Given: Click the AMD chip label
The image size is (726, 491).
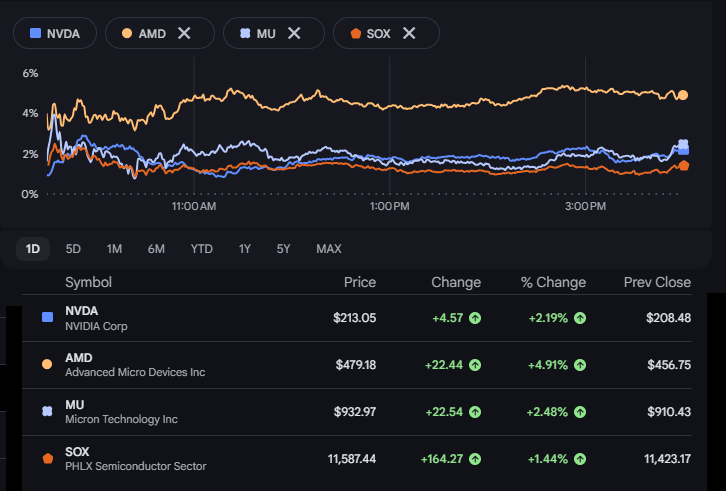Looking at the screenshot, I should (x=152, y=34).
